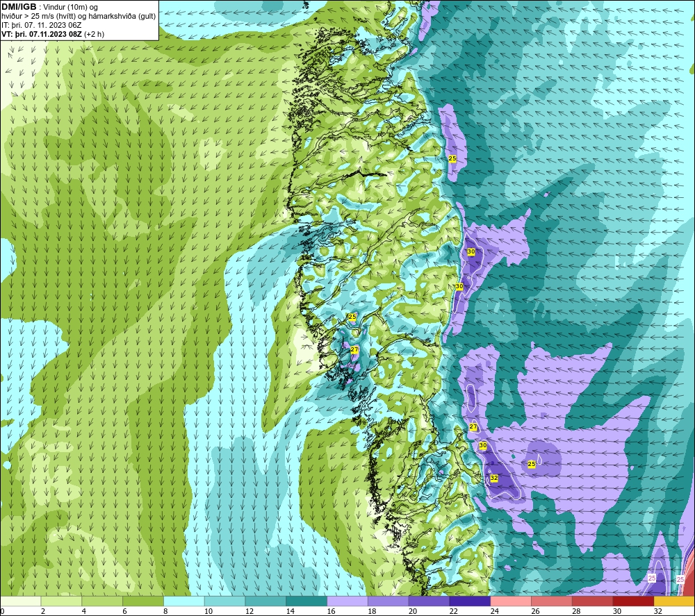Click the legend scale number 32

click(657, 611)
